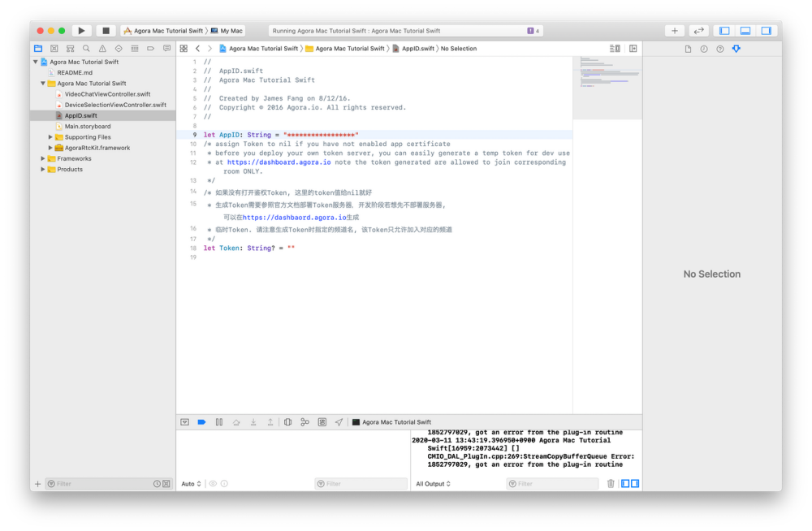Go forward in editor history
812x531 pixels.
pos(209,48)
